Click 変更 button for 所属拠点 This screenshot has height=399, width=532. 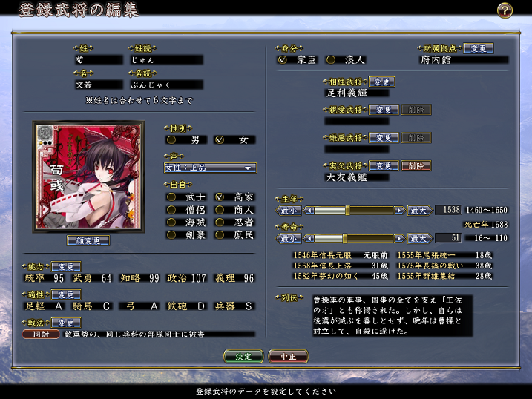coord(479,48)
